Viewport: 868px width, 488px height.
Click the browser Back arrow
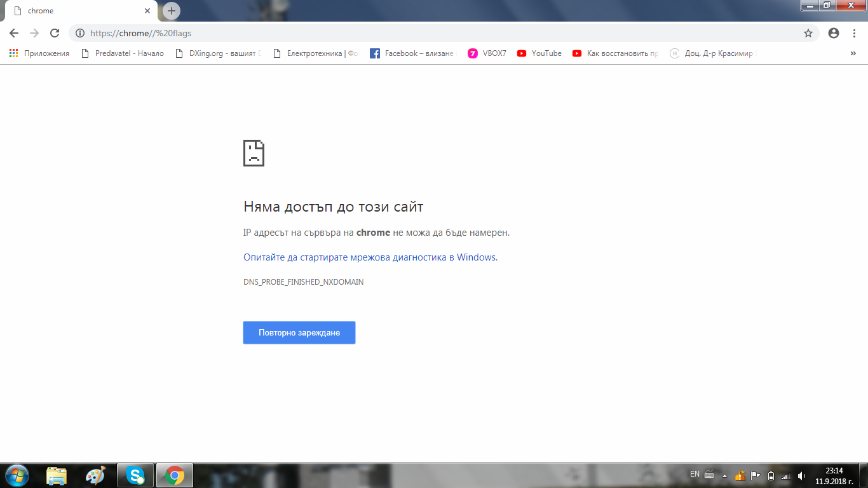[14, 33]
